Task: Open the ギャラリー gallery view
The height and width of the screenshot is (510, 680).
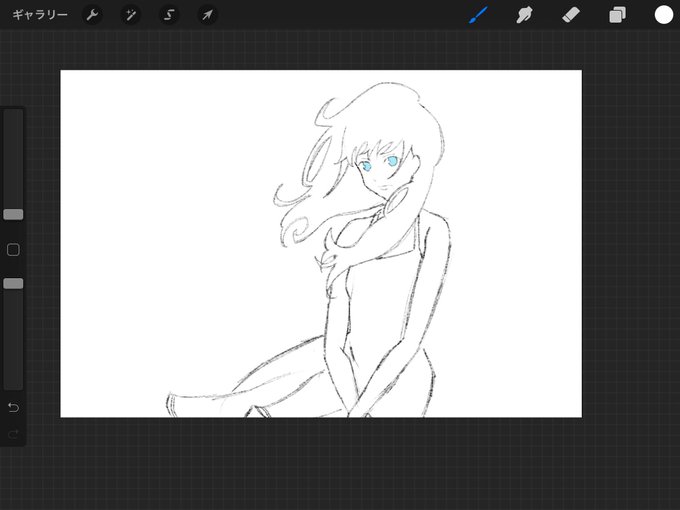Action: pos(40,15)
